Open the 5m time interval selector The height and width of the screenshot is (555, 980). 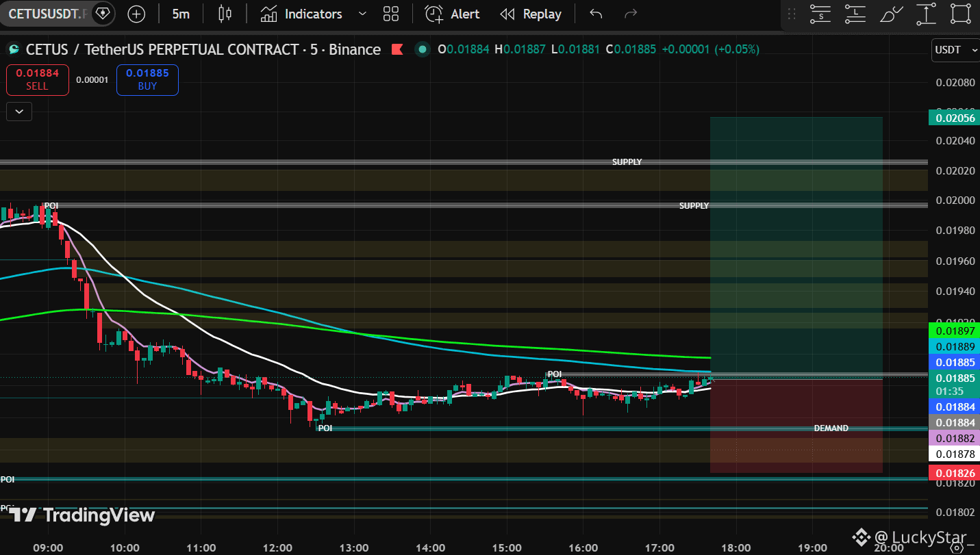pos(181,14)
